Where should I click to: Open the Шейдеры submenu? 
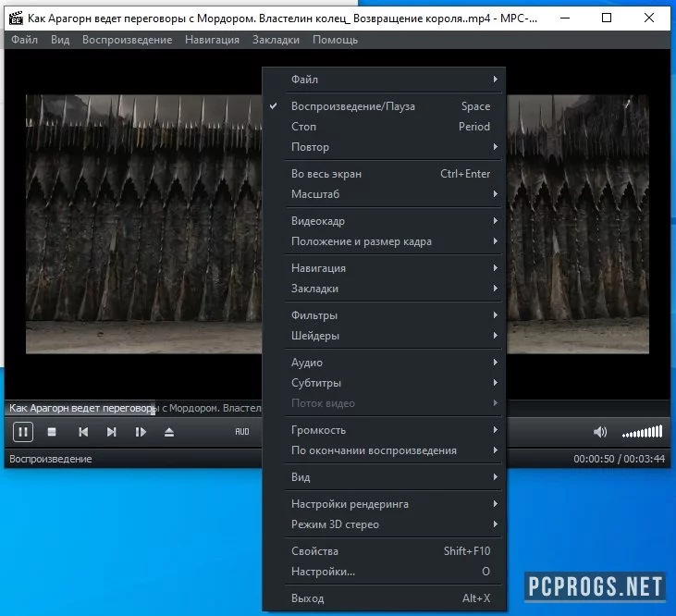(384, 336)
